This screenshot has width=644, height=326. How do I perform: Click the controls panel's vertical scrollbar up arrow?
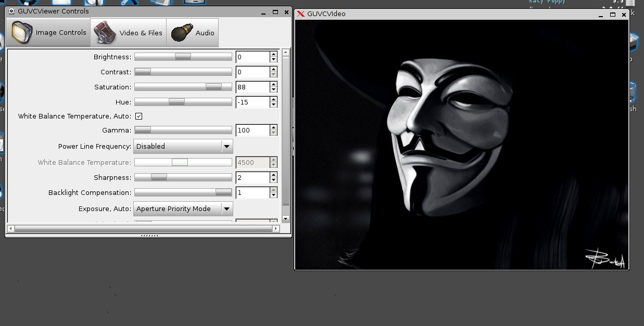pyautogui.click(x=285, y=53)
